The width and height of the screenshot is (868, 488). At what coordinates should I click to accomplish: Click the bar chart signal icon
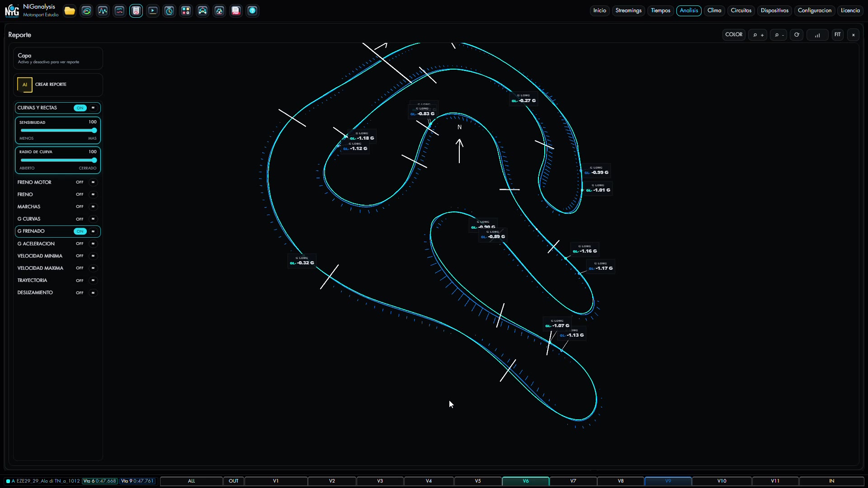(x=817, y=35)
